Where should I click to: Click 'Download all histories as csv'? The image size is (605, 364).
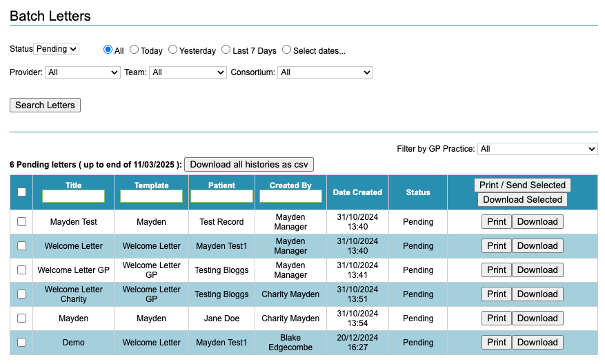[x=249, y=165]
